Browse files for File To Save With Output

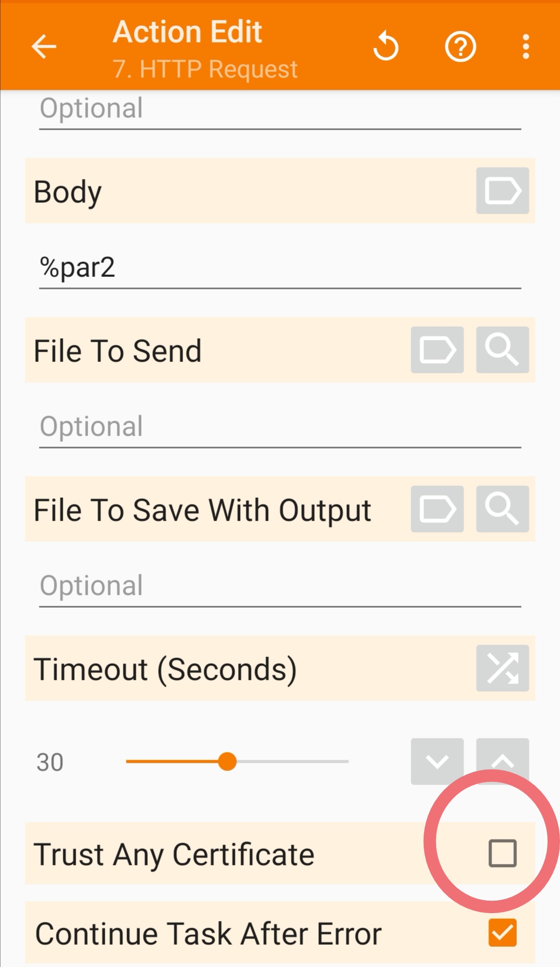tap(502, 509)
